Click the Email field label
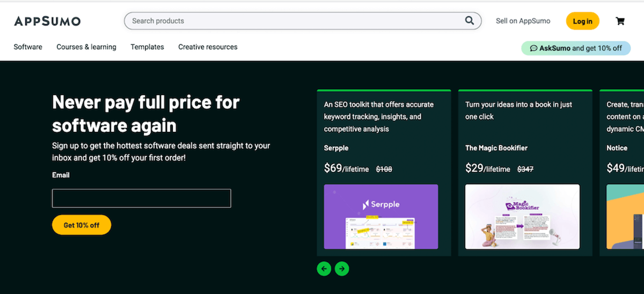The width and height of the screenshot is (644, 294). click(61, 175)
